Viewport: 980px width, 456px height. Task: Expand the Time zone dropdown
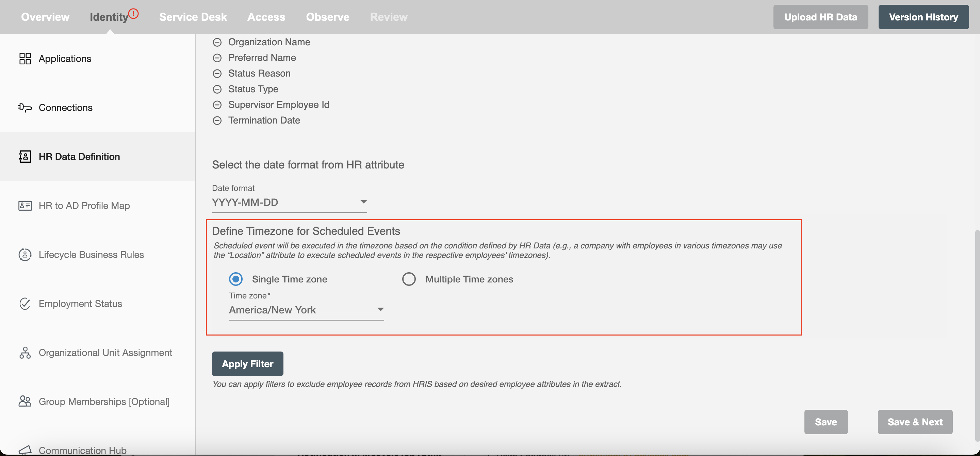379,309
